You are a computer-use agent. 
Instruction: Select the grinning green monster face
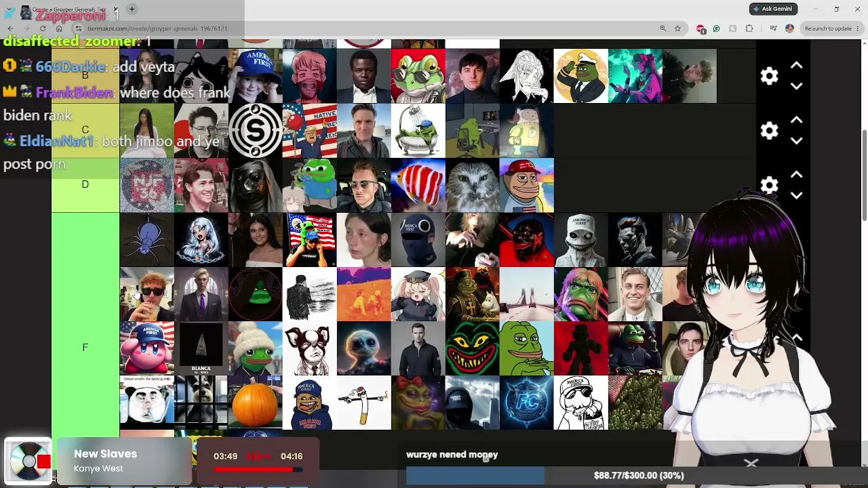[x=473, y=348]
